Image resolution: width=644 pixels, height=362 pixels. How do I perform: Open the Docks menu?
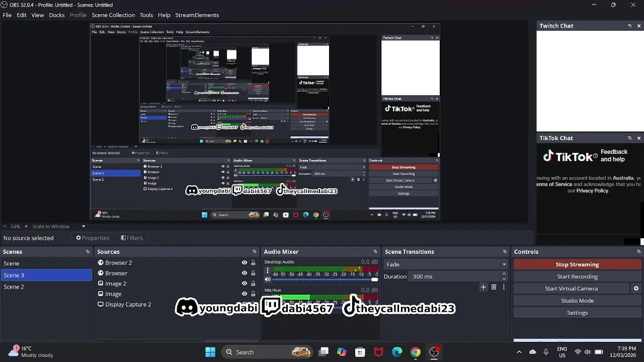click(57, 15)
